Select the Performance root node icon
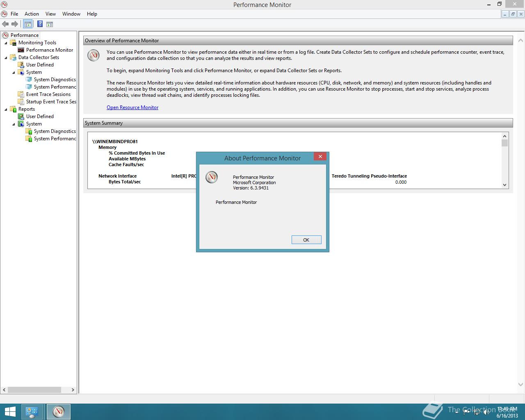The image size is (525, 420). click(5, 35)
